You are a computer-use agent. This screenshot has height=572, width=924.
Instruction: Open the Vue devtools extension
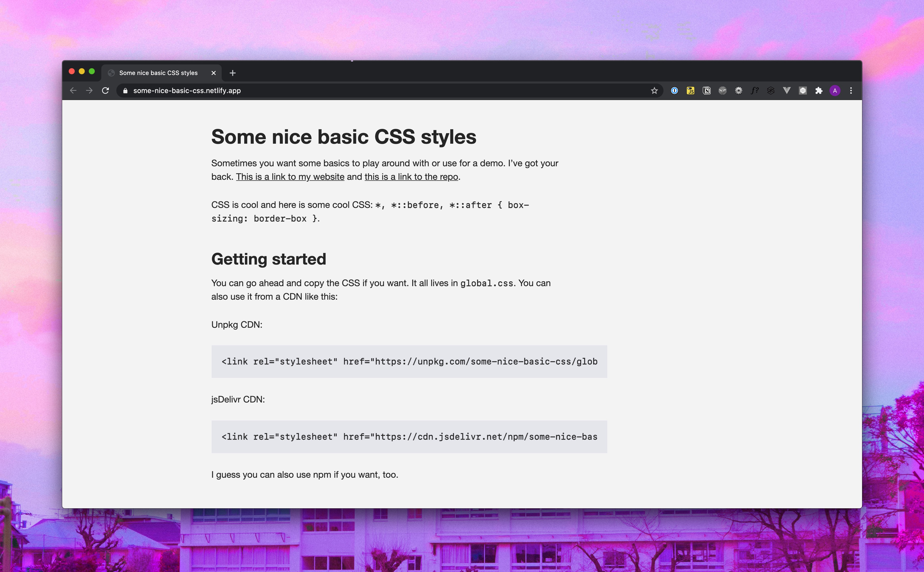click(x=787, y=91)
